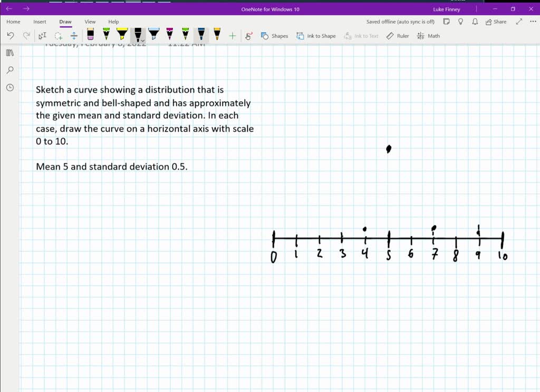This screenshot has height=392, width=540.
Task: Pick the magenta pencil
Action: coord(169,34)
